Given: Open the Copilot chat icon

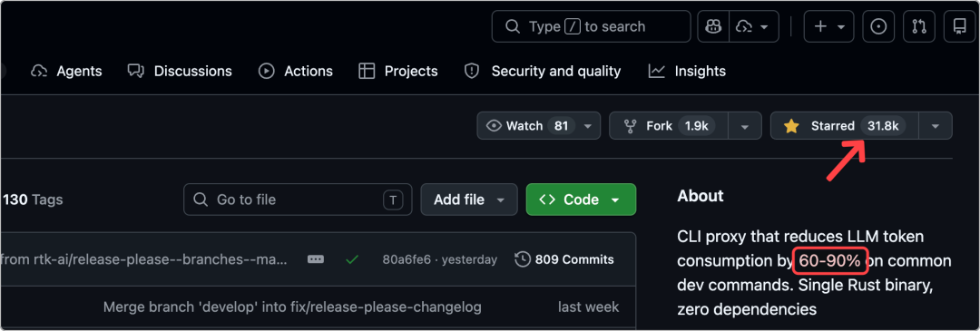Looking at the screenshot, I should click(713, 27).
